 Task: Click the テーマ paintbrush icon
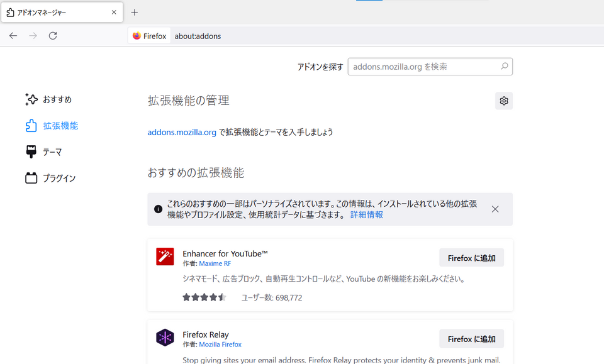coord(31,152)
